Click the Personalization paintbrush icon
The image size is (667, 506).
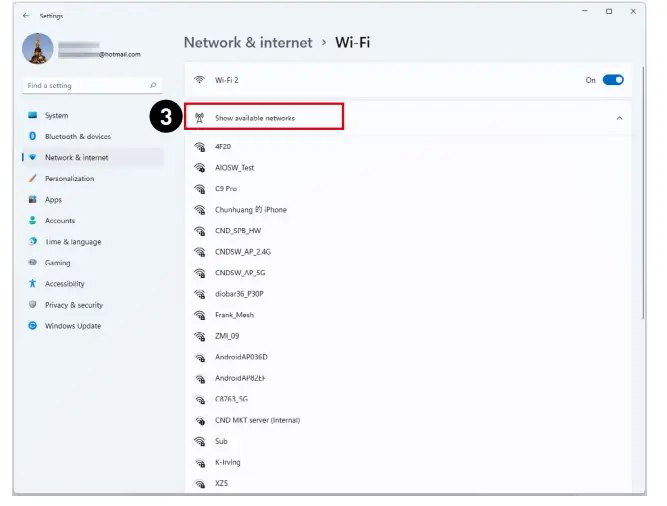(33, 179)
